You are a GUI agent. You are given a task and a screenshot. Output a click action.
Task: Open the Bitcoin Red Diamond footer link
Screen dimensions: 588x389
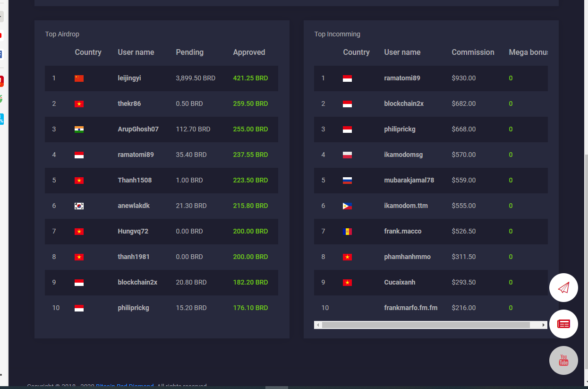pos(125,386)
